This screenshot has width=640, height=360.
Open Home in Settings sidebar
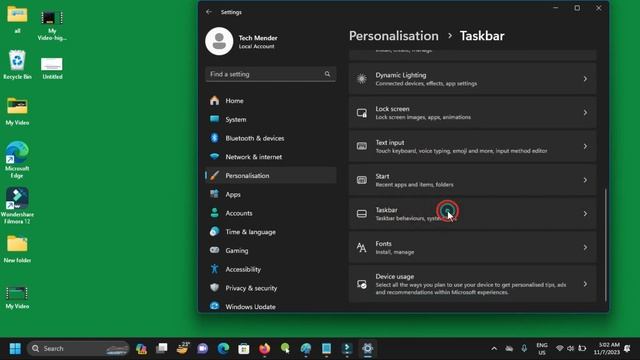271,100
